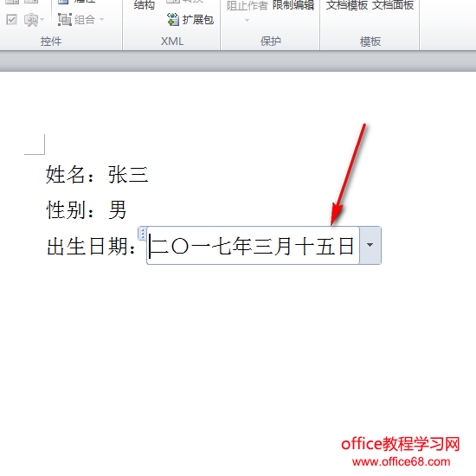Screen dimensions: 476x476
Task: Click the 扩展包 expansion pack icon
Action: pos(173,19)
